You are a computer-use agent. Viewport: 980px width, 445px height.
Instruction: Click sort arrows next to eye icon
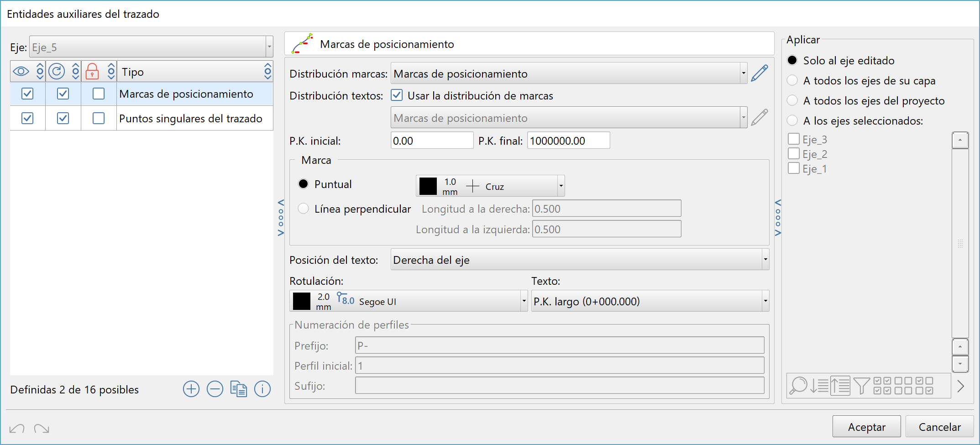tap(40, 72)
